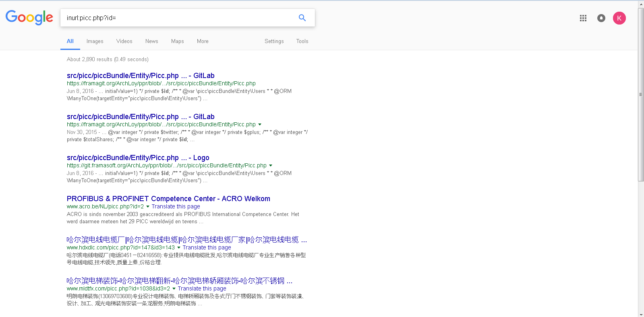Click the vertical scrollbar thumb
Image resolution: width=644 pixels, height=317 pixels.
tap(641, 95)
